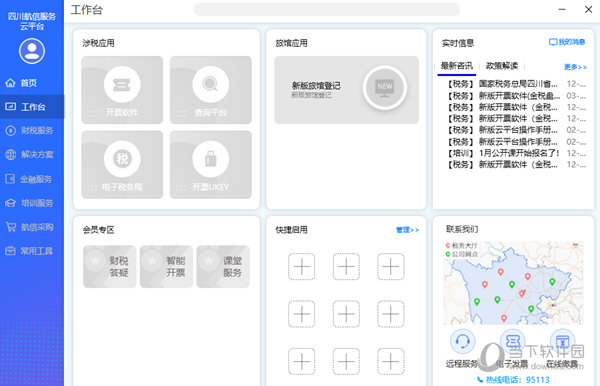
Task: Minimize the 工作台 window
Action: point(562,9)
